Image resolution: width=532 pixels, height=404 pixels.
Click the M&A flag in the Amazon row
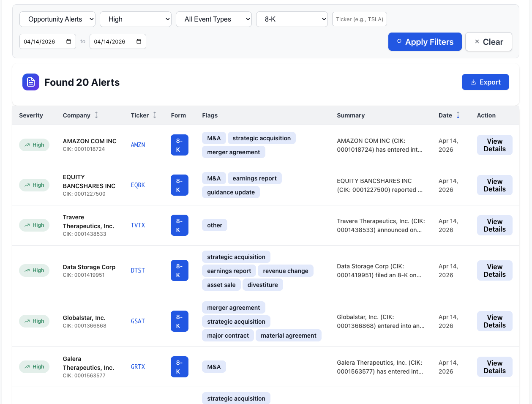pyautogui.click(x=214, y=138)
